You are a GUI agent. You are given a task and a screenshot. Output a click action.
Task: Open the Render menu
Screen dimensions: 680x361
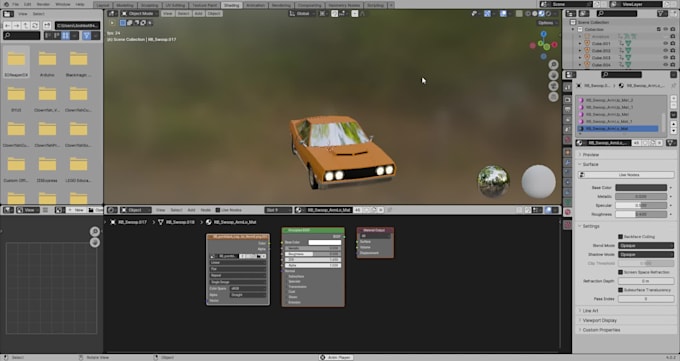(43, 4)
